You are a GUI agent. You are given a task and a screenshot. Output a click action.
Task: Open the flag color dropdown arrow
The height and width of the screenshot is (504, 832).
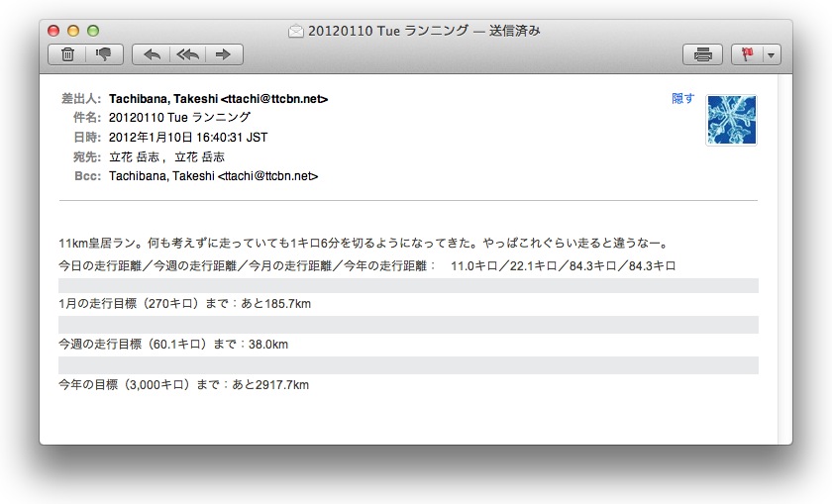tap(771, 54)
